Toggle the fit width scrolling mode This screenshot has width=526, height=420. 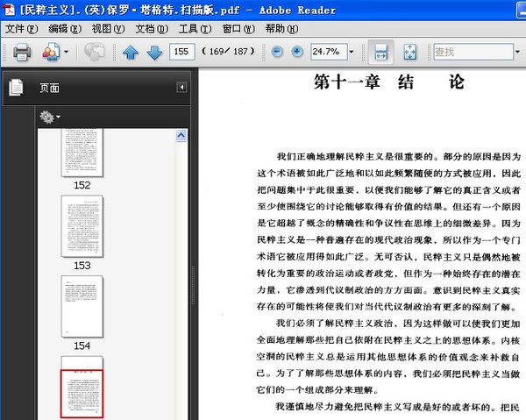[x=380, y=53]
